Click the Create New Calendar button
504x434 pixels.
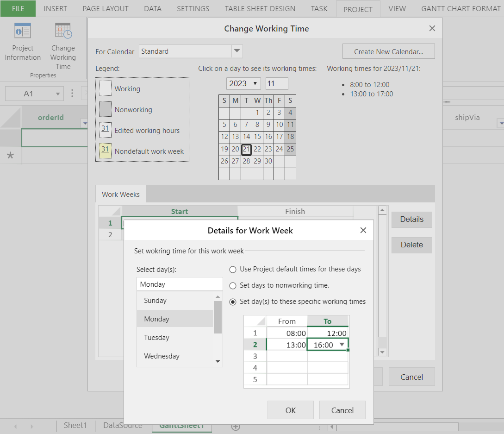pyautogui.click(x=388, y=51)
